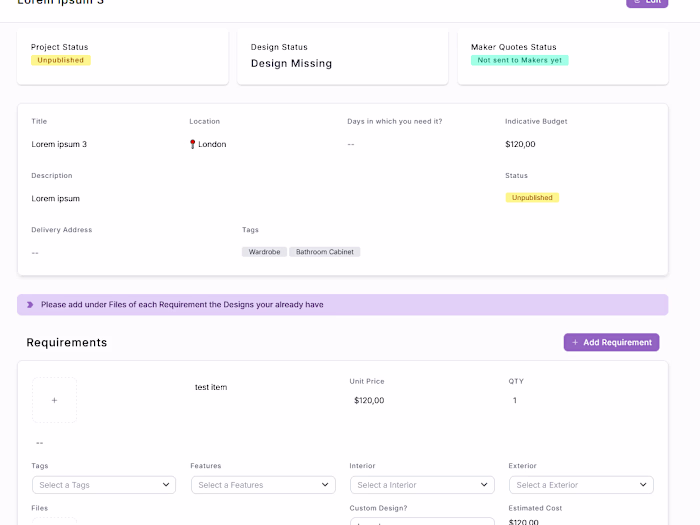The height and width of the screenshot is (525, 700).
Task: Click the Unpublished badge under the Status field
Action: point(532,198)
